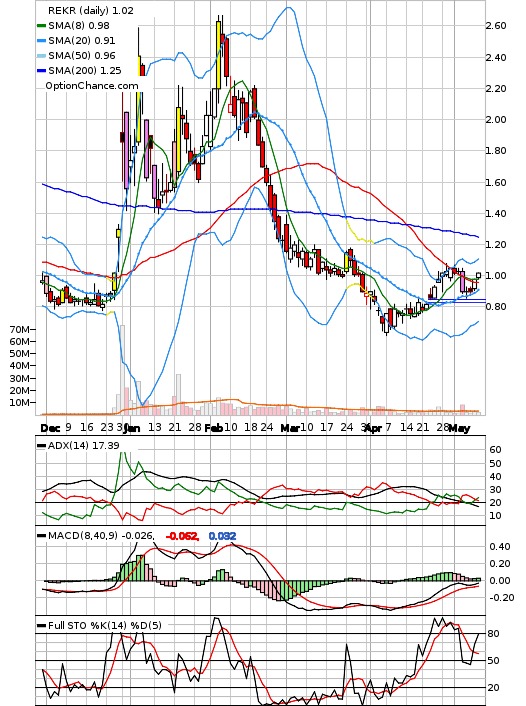
Task: Click the red MACD value -0.062
Action: [182, 536]
